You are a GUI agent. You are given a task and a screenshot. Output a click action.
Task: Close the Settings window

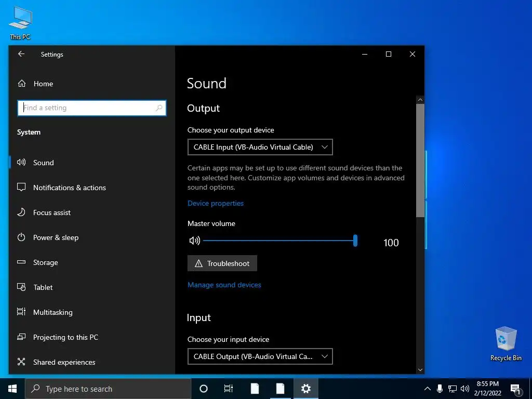pos(412,54)
